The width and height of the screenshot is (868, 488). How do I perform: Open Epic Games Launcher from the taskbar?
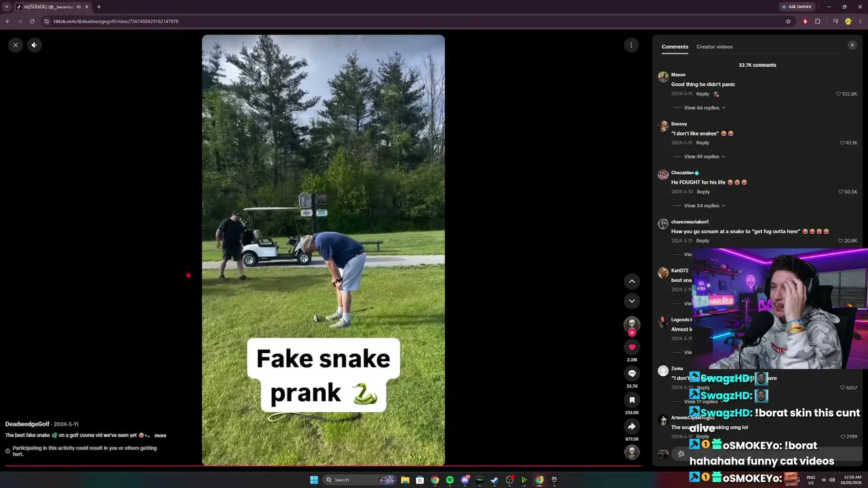[x=554, y=480]
